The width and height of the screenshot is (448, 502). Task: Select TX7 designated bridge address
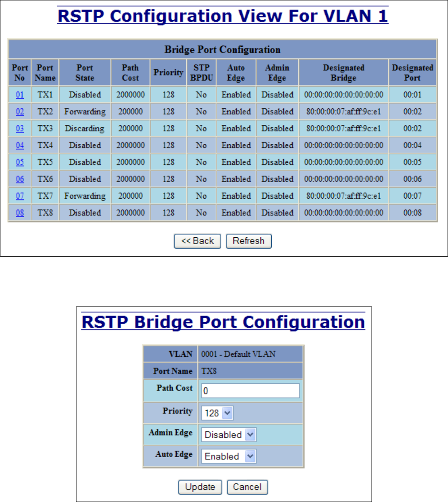click(x=344, y=196)
